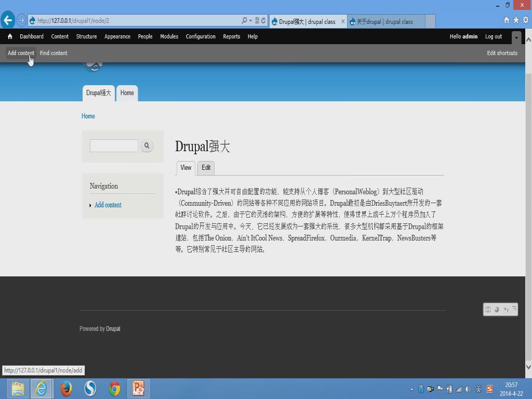Image resolution: width=532 pixels, height=399 pixels.
Task: Follow the Powered by Drupal link
Action: [x=113, y=329]
